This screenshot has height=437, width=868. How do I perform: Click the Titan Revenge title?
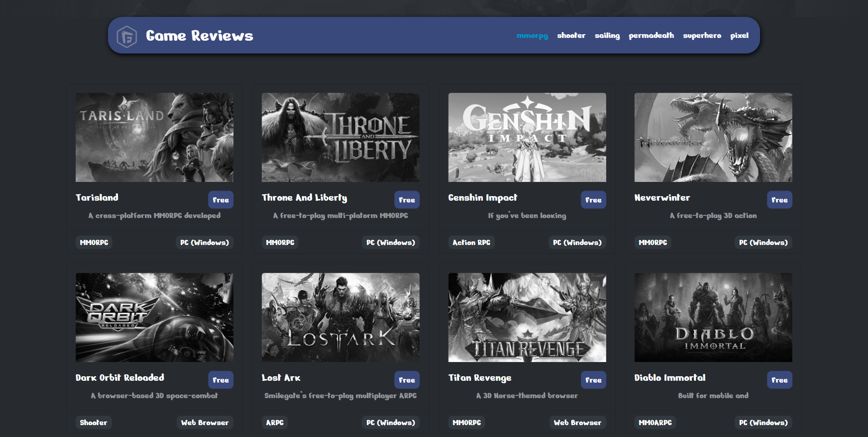[480, 378]
